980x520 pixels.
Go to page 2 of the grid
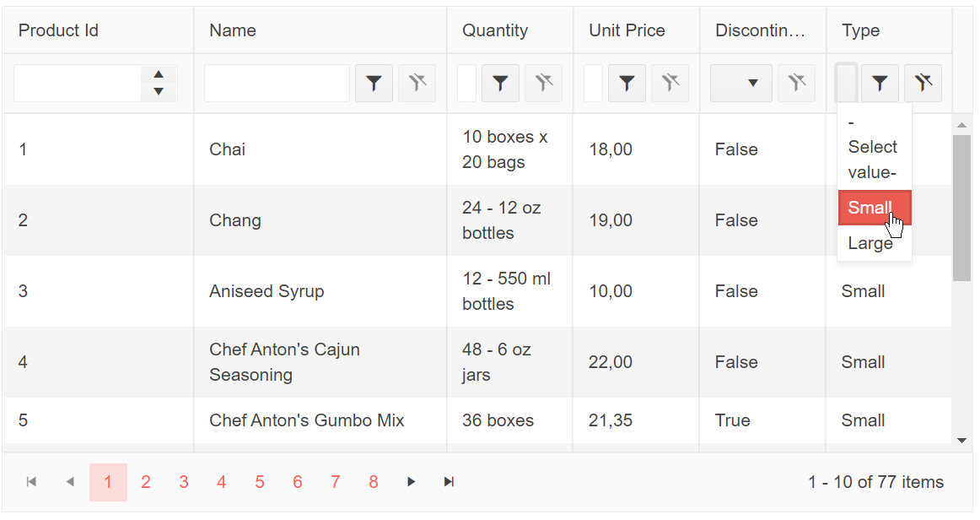click(146, 482)
